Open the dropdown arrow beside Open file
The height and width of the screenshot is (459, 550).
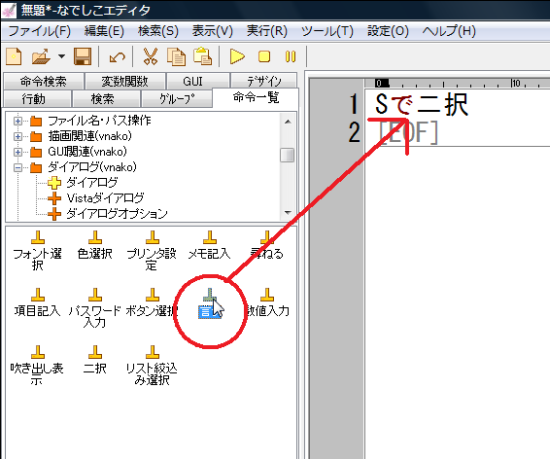(62, 56)
